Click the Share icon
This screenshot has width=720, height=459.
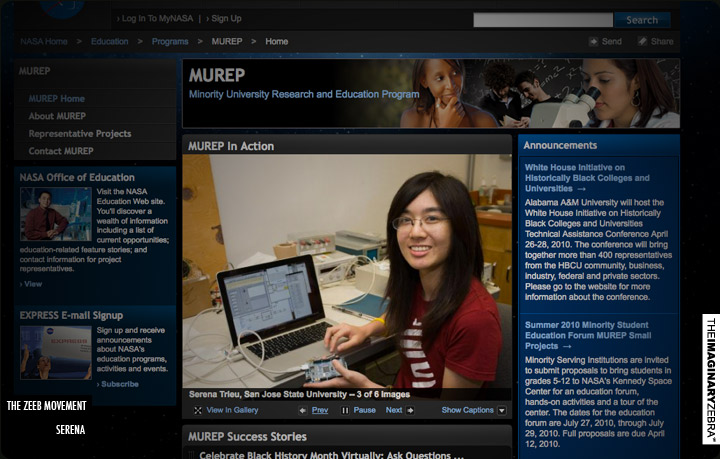(643, 42)
